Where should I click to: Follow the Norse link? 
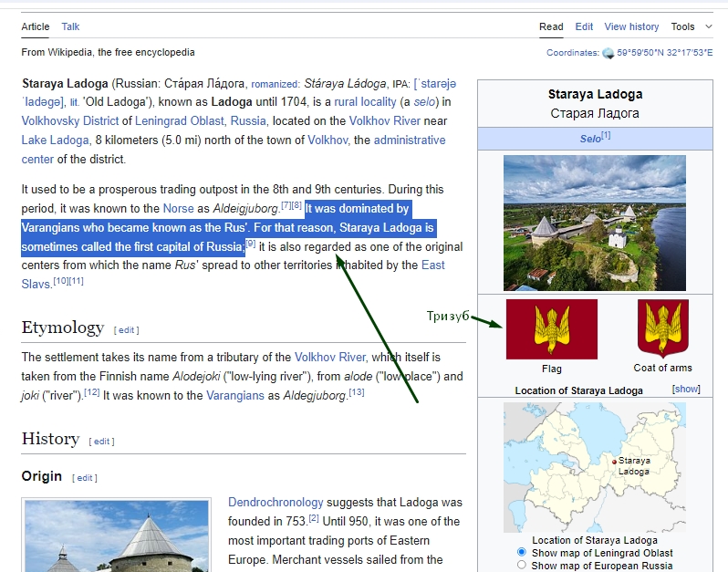point(178,209)
